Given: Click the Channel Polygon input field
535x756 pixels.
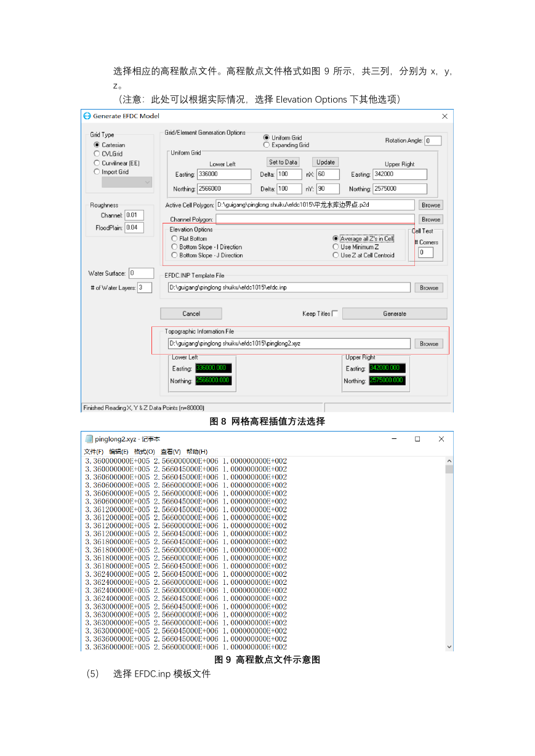Looking at the screenshot, I should click(x=315, y=219).
